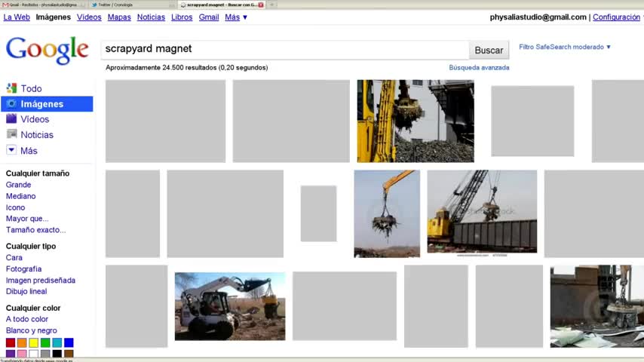Open Mapas in top navigation bar

(119, 17)
